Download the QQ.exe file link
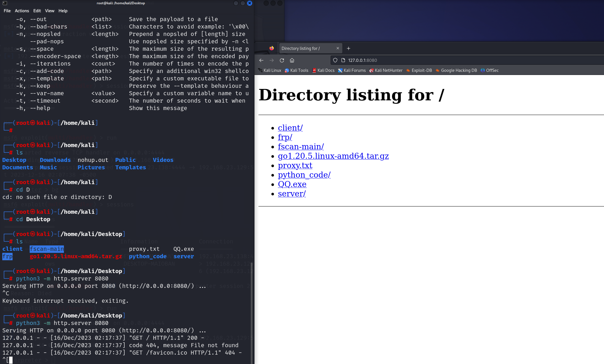The width and height of the screenshot is (604, 364). [x=292, y=184]
